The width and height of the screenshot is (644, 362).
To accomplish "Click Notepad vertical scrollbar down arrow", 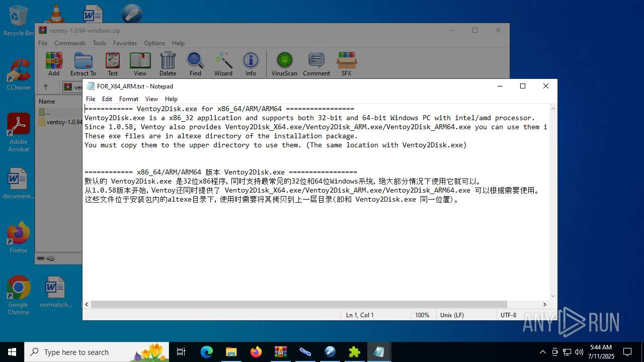I will (x=553, y=296).
